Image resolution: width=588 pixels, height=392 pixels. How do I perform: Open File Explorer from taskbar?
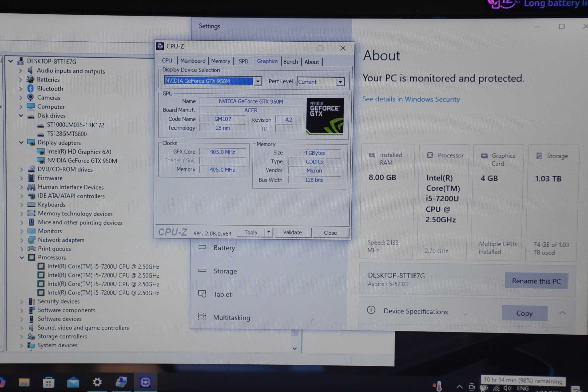coord(24,383)
